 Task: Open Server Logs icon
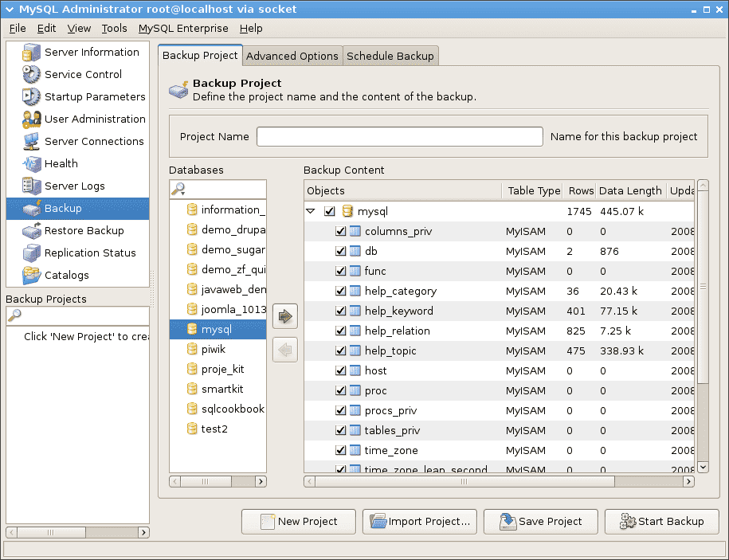tap(31, 186)
